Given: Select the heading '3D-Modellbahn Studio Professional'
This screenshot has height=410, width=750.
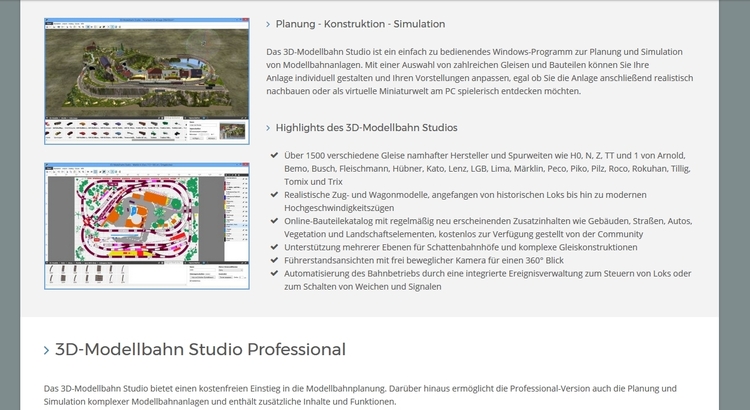Looking at the screenshot, I should (200, 349).
